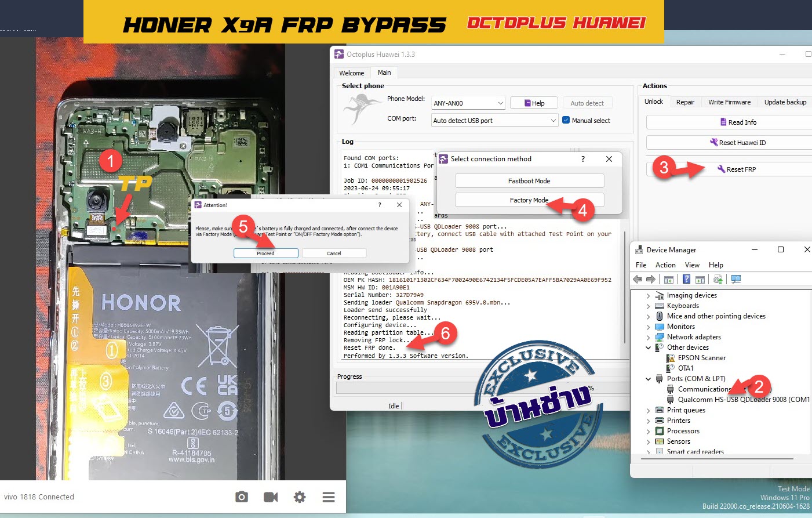
Task: Expand the Imaging devices node
Action: (648, 296)
